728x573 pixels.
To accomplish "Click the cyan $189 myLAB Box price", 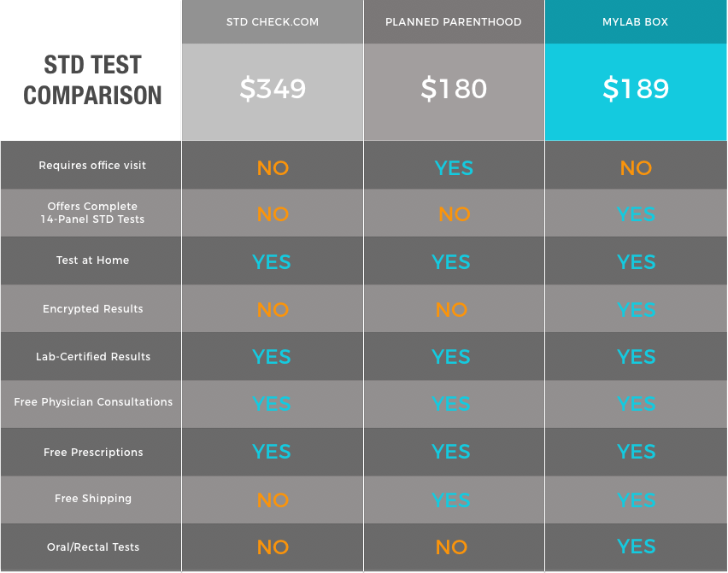I will point(636,89).
